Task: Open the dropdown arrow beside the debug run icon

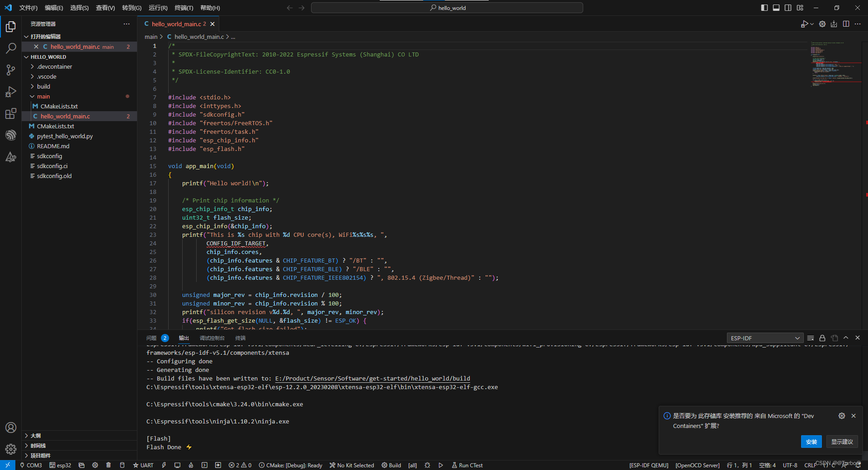Action: tap(812, 24)
